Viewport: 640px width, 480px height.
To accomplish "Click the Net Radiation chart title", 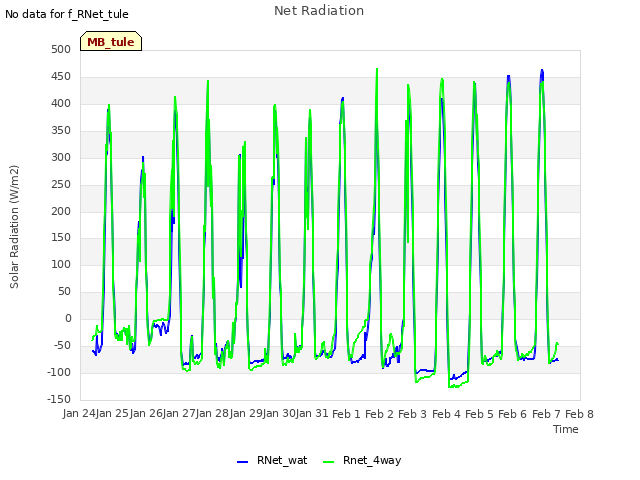I will pos(319,11).
